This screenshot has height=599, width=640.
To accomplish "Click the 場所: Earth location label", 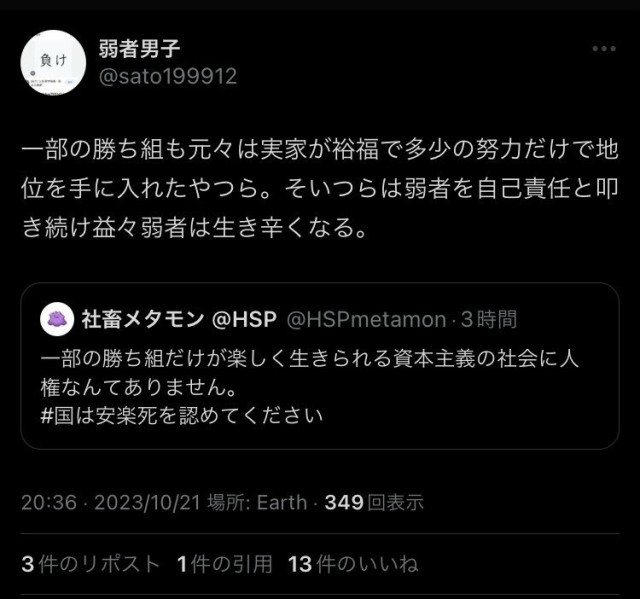I will tap(257, 502).
